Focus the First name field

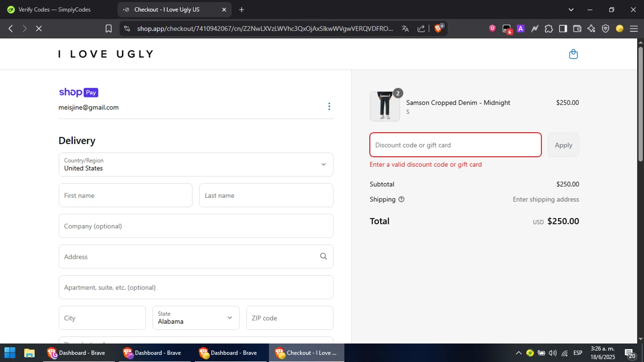click(x=125, y=195)
